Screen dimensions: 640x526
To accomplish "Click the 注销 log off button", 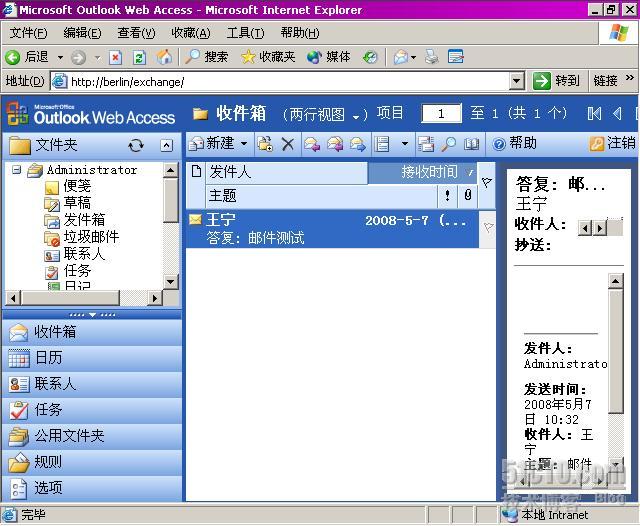I will (x=612, y=143).
